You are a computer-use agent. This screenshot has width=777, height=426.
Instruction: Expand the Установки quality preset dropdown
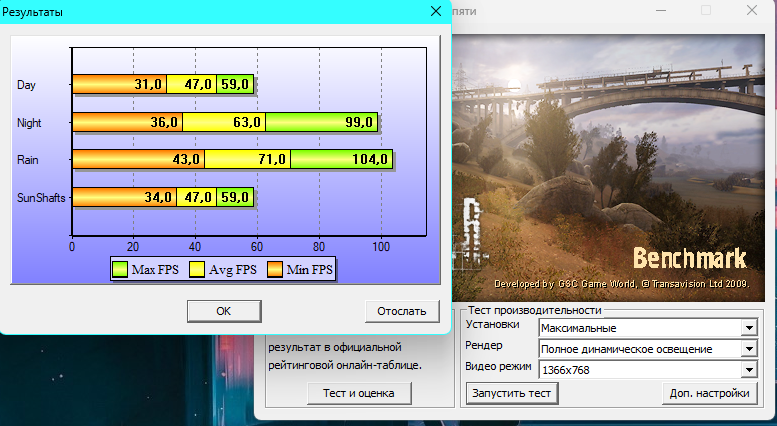click(x=749, y=328)
